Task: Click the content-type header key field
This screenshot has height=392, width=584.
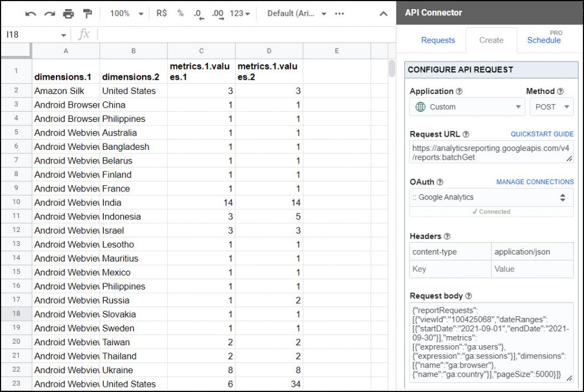Action: (451, 252)
